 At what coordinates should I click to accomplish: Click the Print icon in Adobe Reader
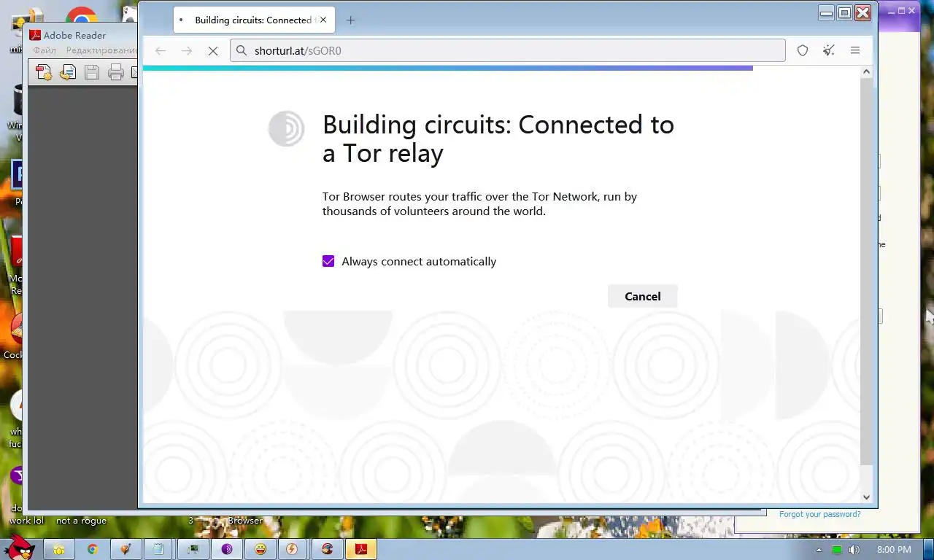[115, 72]
